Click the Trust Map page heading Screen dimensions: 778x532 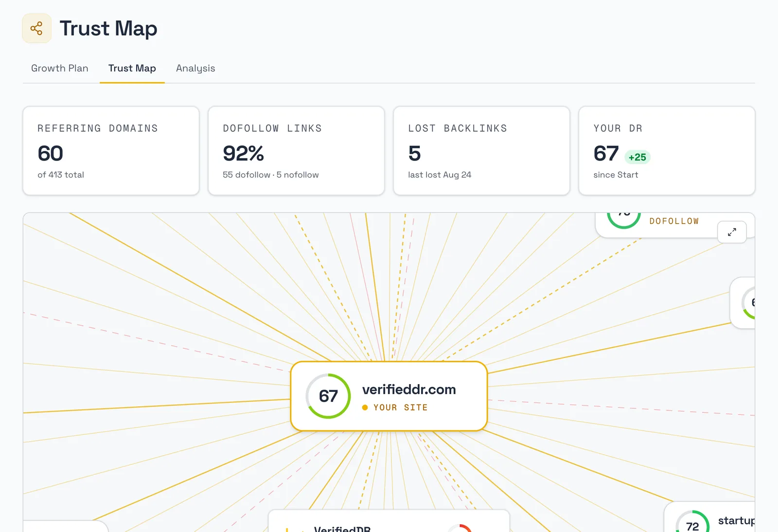tap(108, 28)
